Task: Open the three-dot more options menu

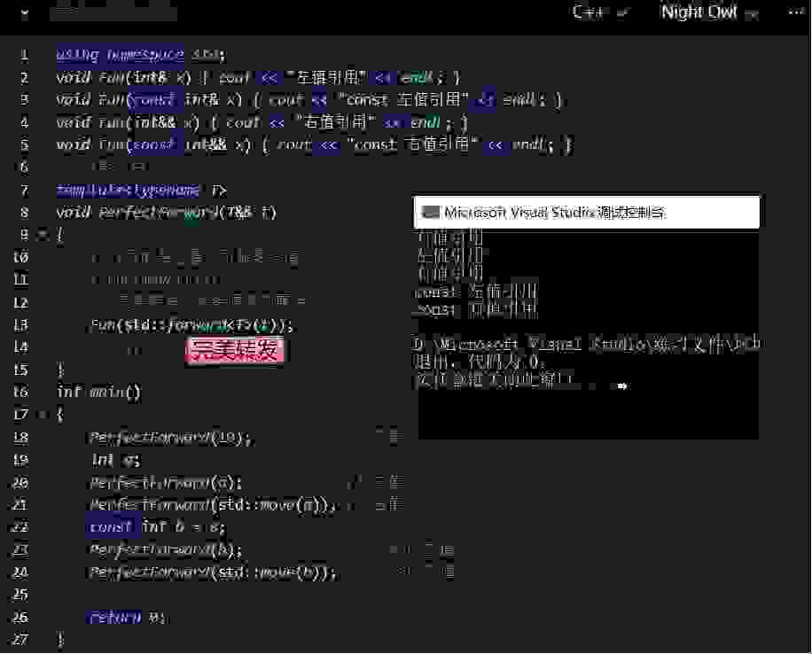Action: [x=795, y=12]
